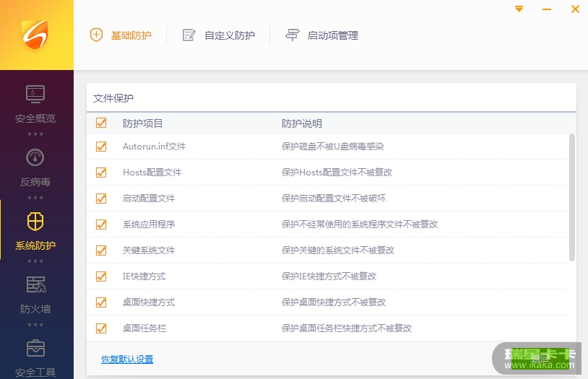
Task: Click description 保护桌面任务栏快捷方式不被篡改
Action: [347, 328]
